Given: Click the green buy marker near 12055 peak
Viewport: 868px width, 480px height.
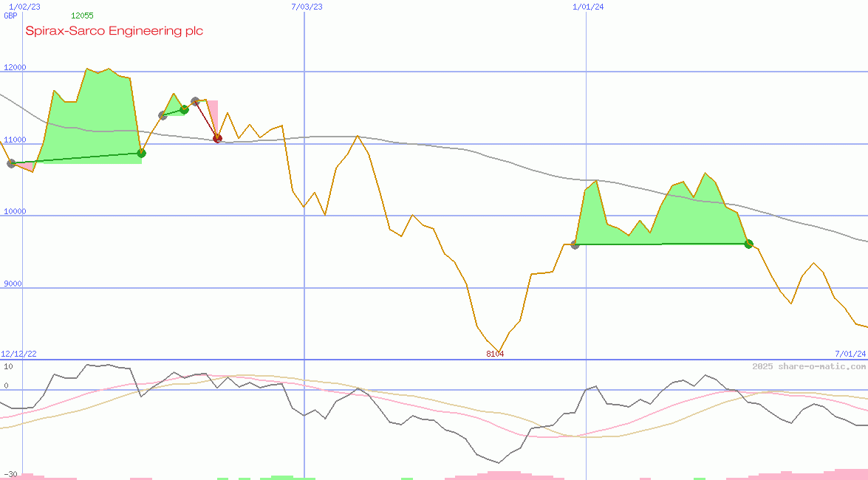Looking at the screenshot, I should 140,153.
